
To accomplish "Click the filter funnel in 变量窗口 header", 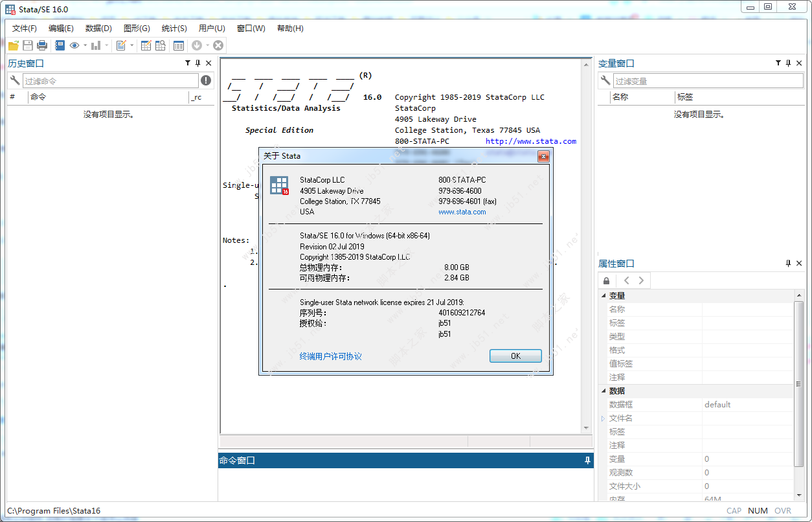I will pos(778,63).
